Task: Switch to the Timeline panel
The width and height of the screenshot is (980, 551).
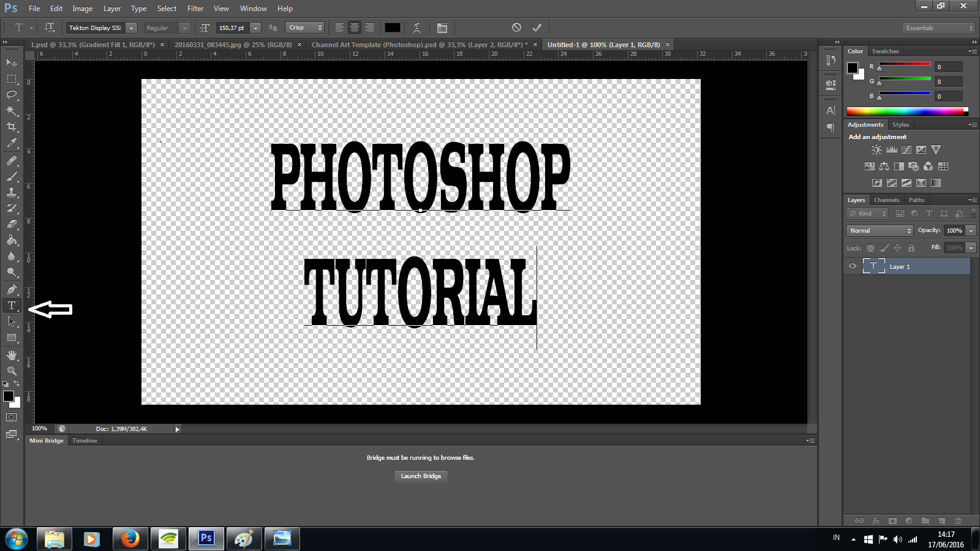Action: click(84, 440)
